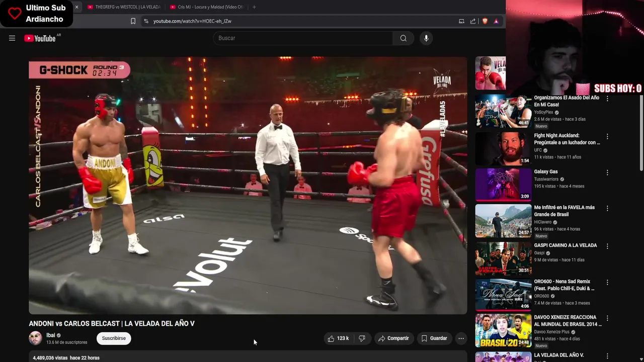Open the Tussiwarriors channel name
Screen dimensions: 644x362
click(546, 179)
